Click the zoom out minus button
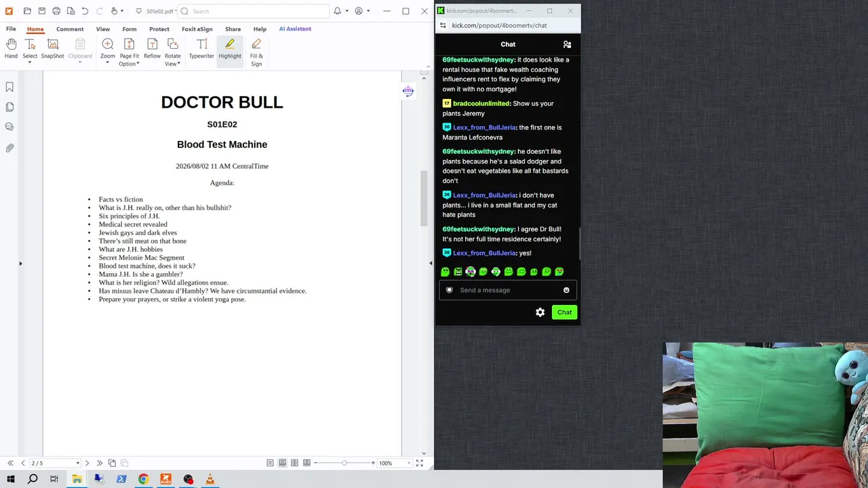This screenshot has height=488, width=868. coord(315,463)
